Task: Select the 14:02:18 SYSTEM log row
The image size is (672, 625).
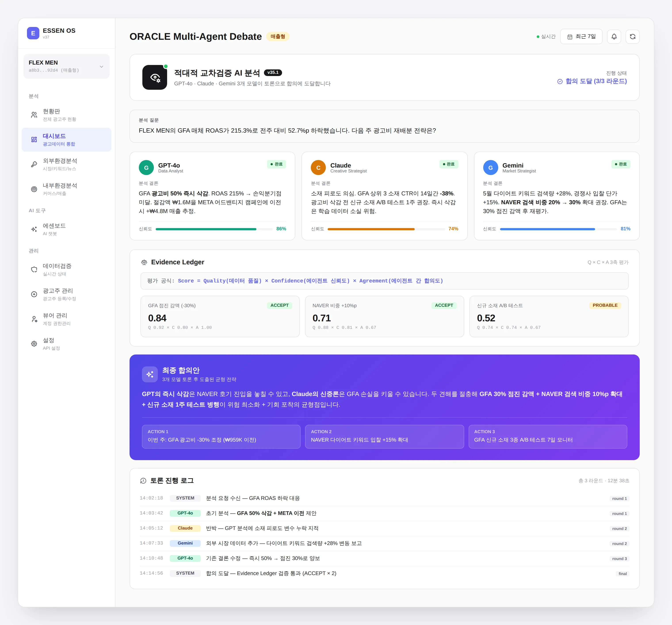Action: point(384,498)
